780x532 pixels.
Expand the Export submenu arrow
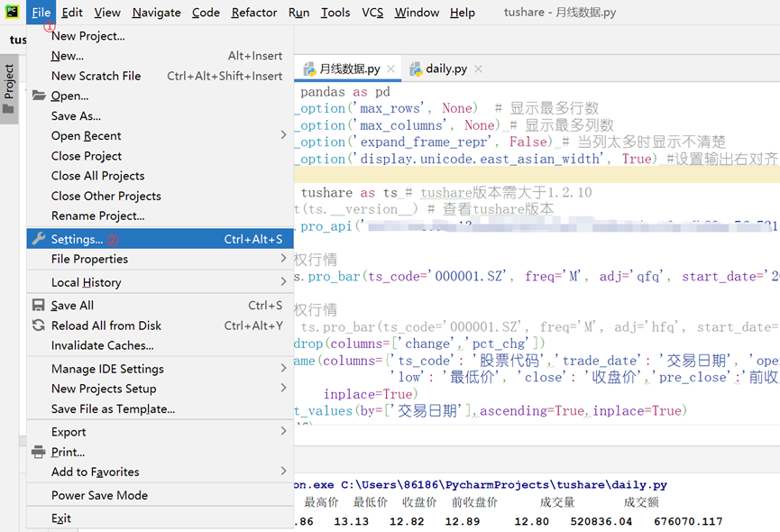coord(283,431)
